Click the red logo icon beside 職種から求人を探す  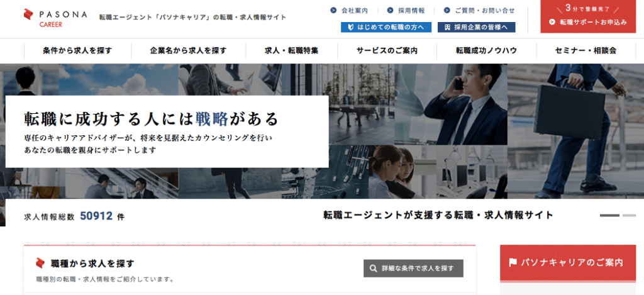pos(40,263)
